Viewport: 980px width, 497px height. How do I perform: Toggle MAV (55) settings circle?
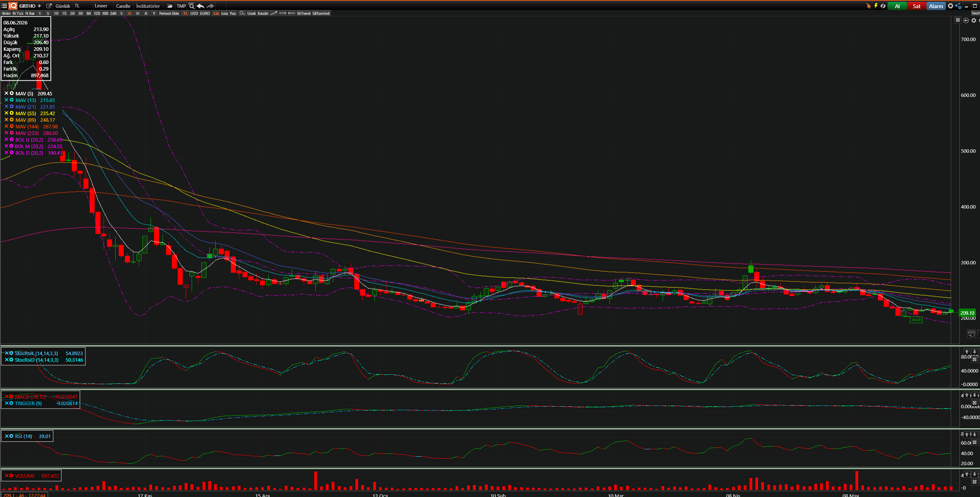coord(12,113)
